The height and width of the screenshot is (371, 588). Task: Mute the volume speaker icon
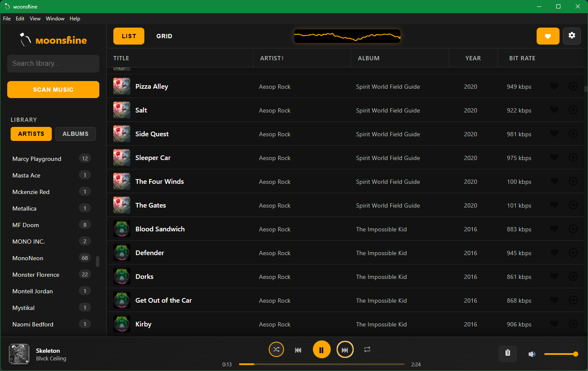point(532,354)
